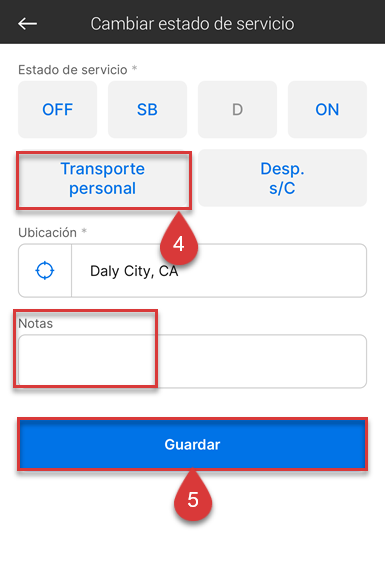Choose Transporte personal option
385x579 pixels.
point(103,178)
